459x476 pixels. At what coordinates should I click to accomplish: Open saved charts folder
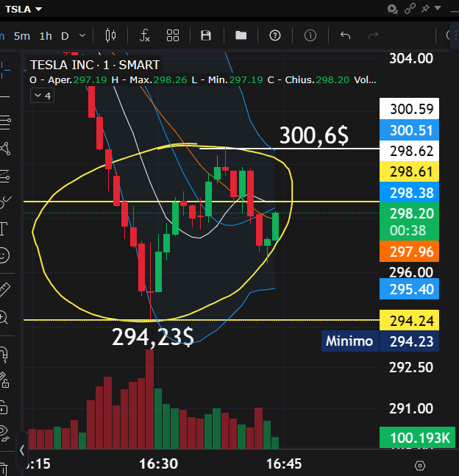click(241, 35)
